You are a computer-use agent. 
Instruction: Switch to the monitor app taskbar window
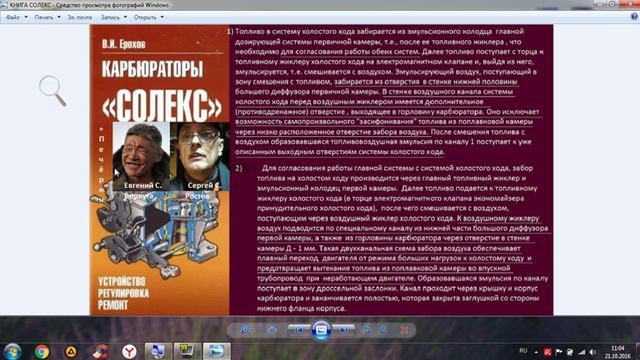(x=187, y=351)
